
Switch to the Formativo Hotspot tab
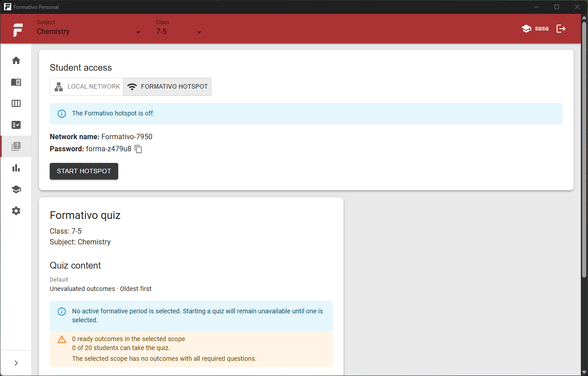coord(167,87)
